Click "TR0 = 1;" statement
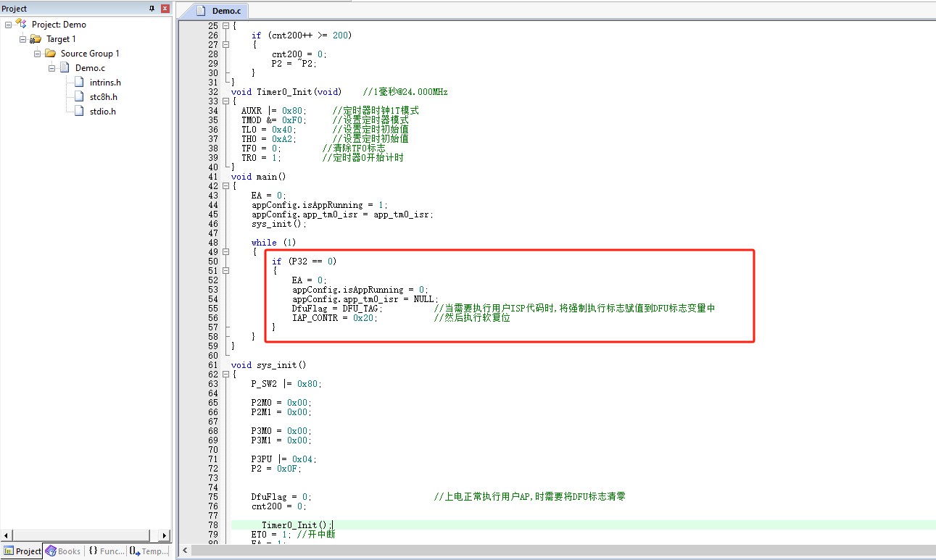This screenshot has width=936, height=560. click(262, 157)
